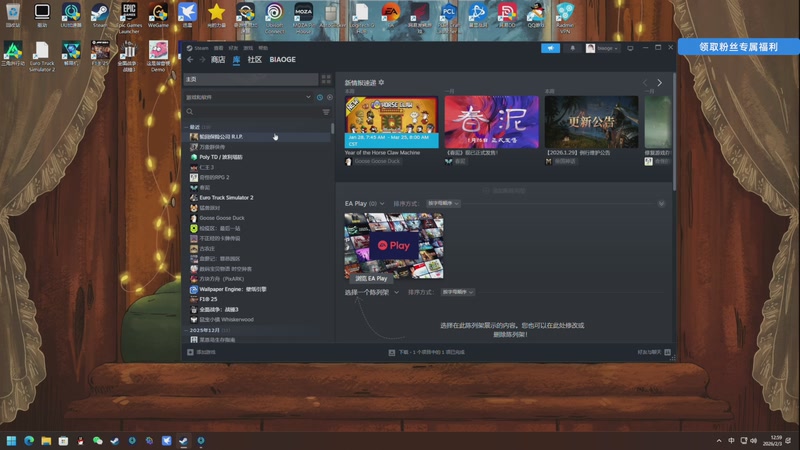This screenshot has height=450, width=800.
Task: Click the library search input field
Action: click(x=258, y=112)
